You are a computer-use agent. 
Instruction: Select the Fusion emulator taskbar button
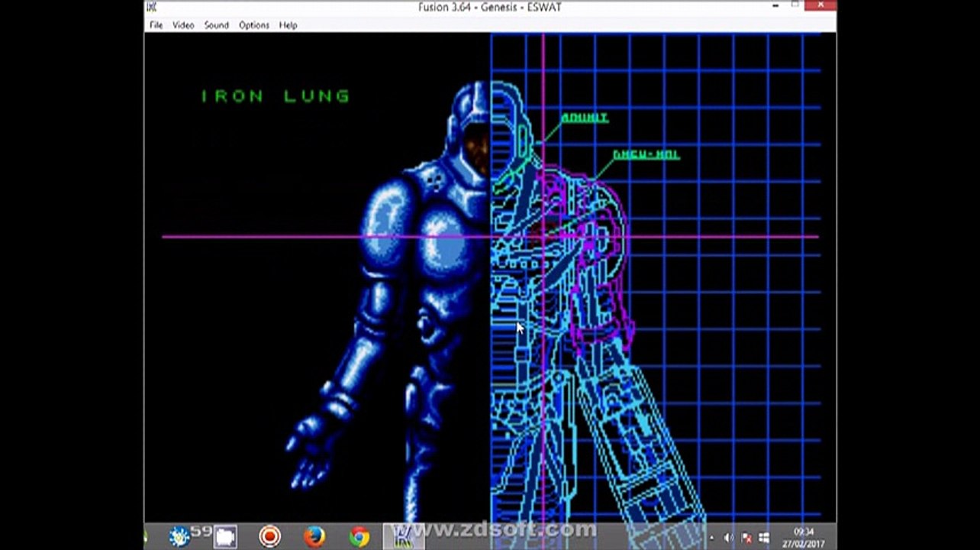click(404, 536)
